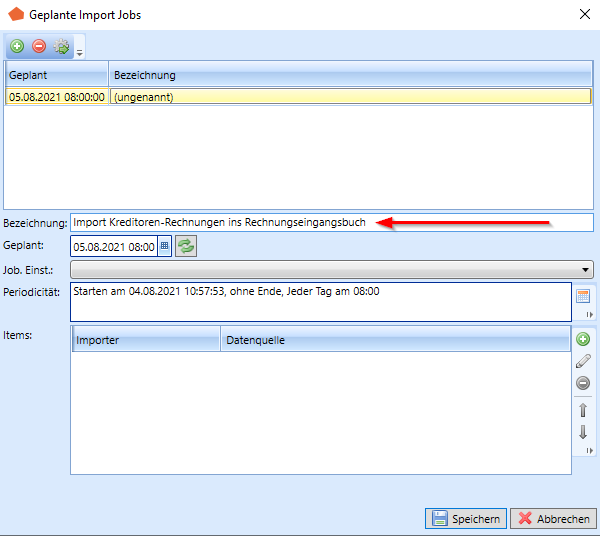Expand items side toolbar overflow arrow

click(590, 451)
